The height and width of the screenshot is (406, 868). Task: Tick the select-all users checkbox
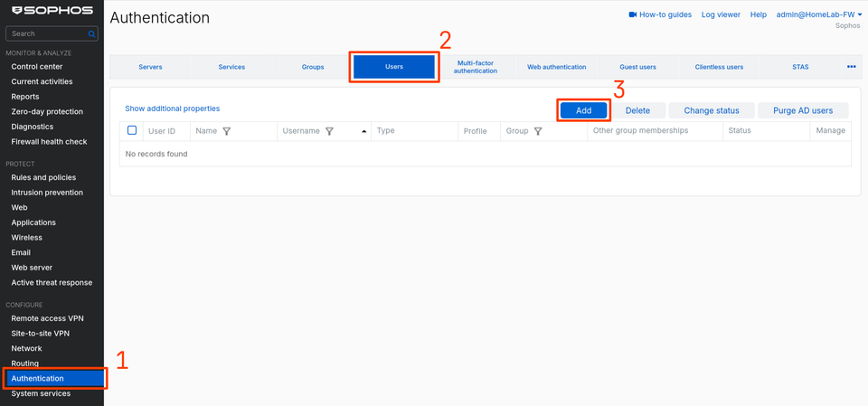tap(132, 130)
